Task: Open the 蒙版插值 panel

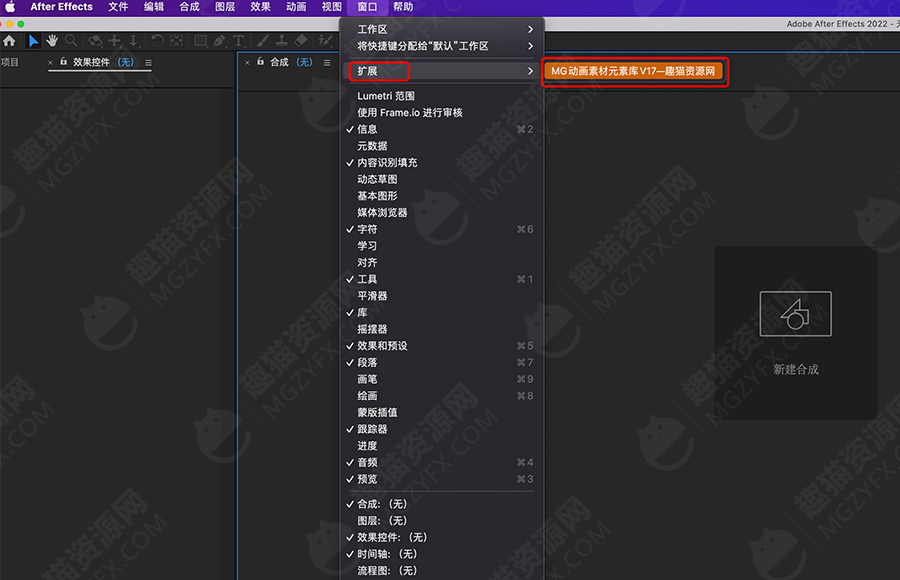Action: click(x=441, y=412)
